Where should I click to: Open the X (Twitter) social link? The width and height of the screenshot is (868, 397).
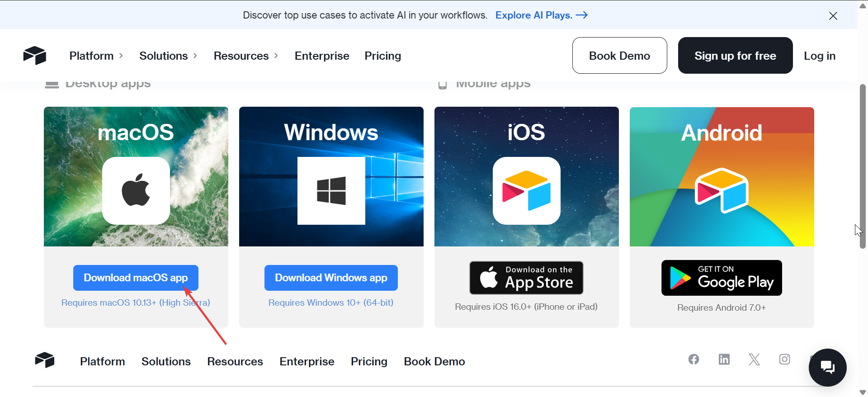(x=754, y=359)
